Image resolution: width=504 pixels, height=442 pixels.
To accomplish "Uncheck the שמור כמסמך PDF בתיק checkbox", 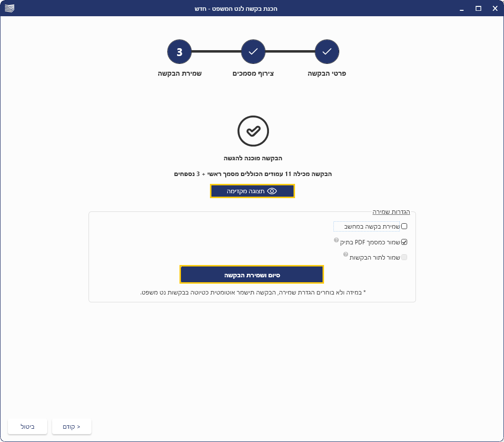I will (404, 242).
